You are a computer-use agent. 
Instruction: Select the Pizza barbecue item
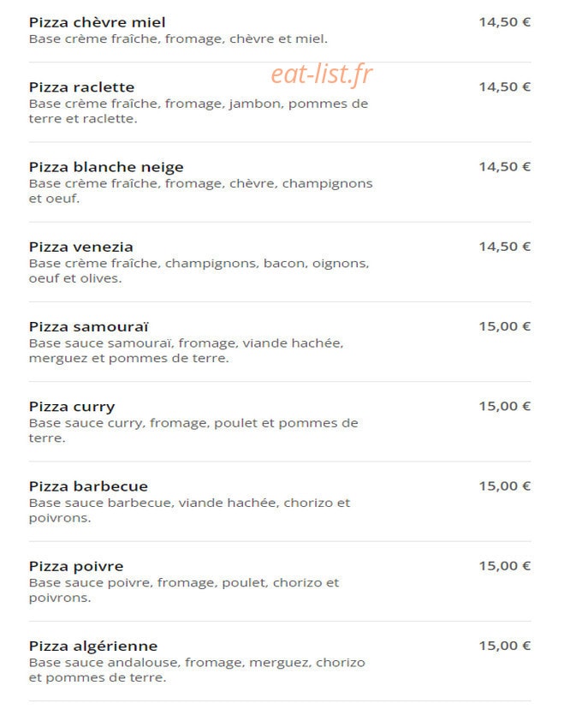coord(88,486)
